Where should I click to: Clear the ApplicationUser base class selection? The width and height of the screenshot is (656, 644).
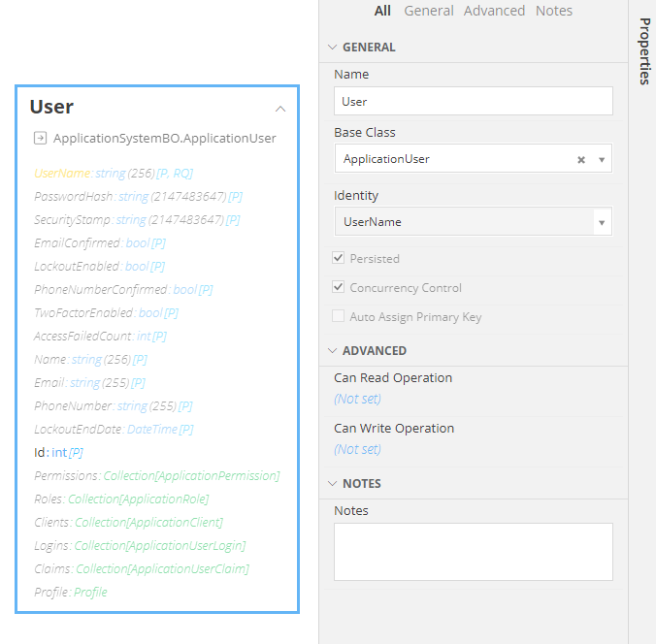point(581,160)
